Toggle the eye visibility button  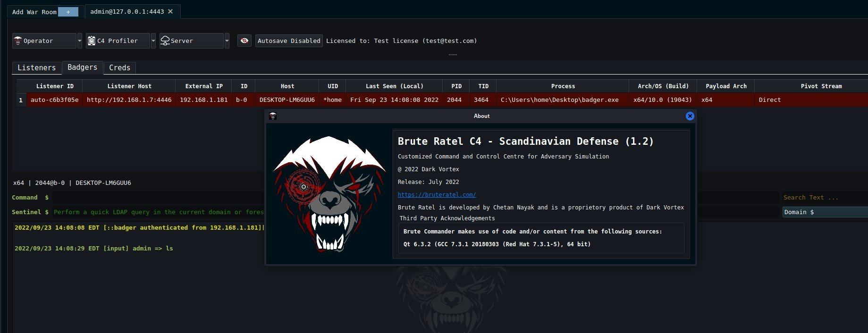(244, 41)
